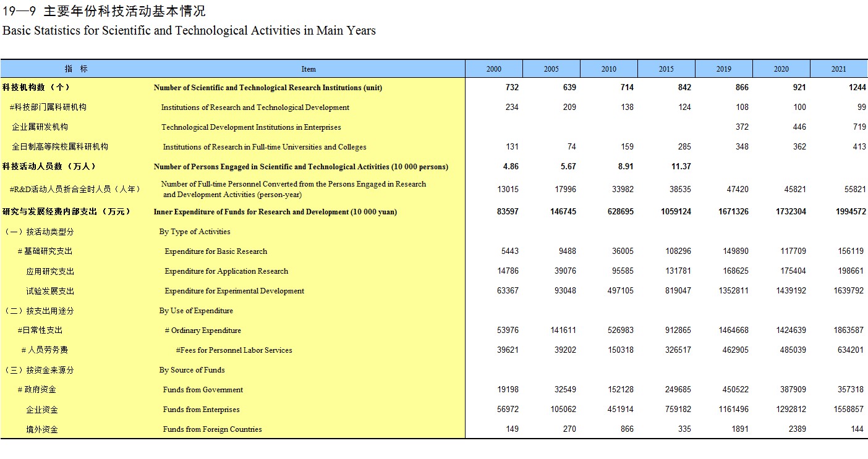
Task: Click value 55821 in 2021 column
Action: (854, 189)
